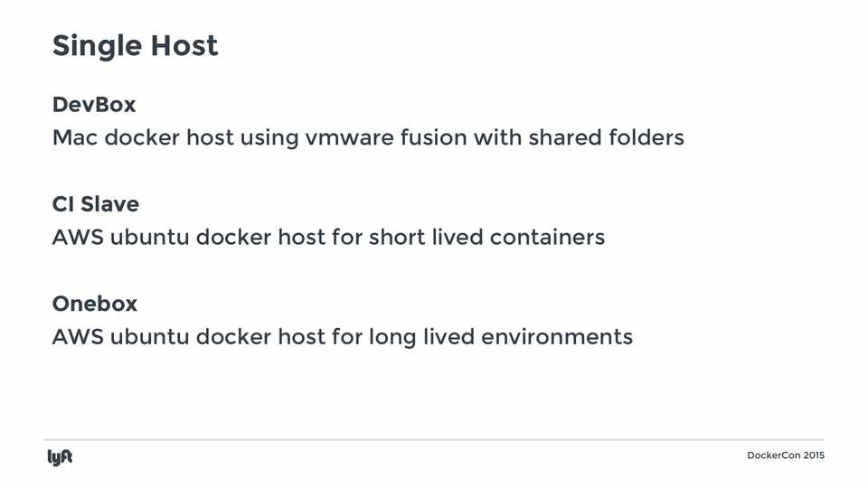Select the "CI Slave" heading

pos(95,204)
